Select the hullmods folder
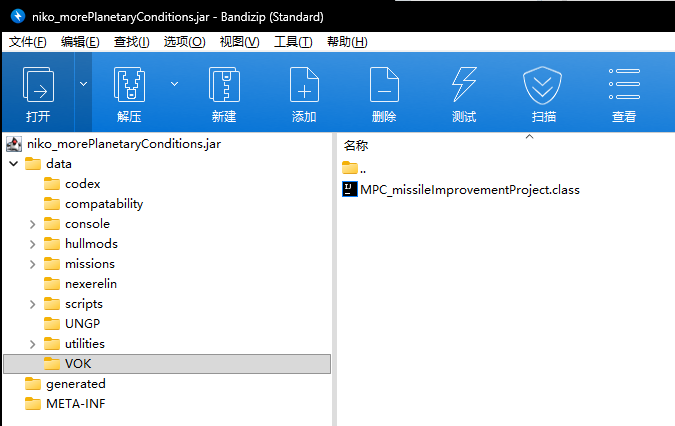The height and width of the screenshot is (426, 675). click(91, 244)
